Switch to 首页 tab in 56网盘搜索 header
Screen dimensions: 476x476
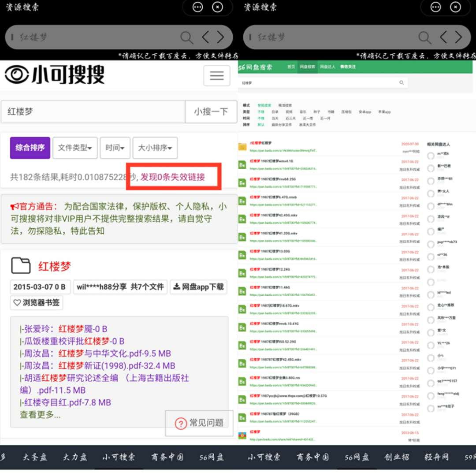[x=291, y=67]
